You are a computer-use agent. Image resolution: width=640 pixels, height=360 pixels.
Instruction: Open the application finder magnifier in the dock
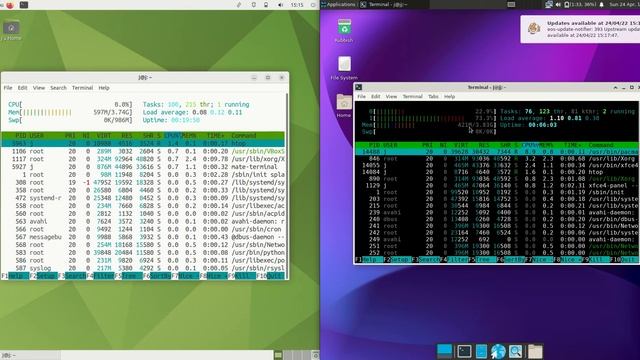click(516, 351)
